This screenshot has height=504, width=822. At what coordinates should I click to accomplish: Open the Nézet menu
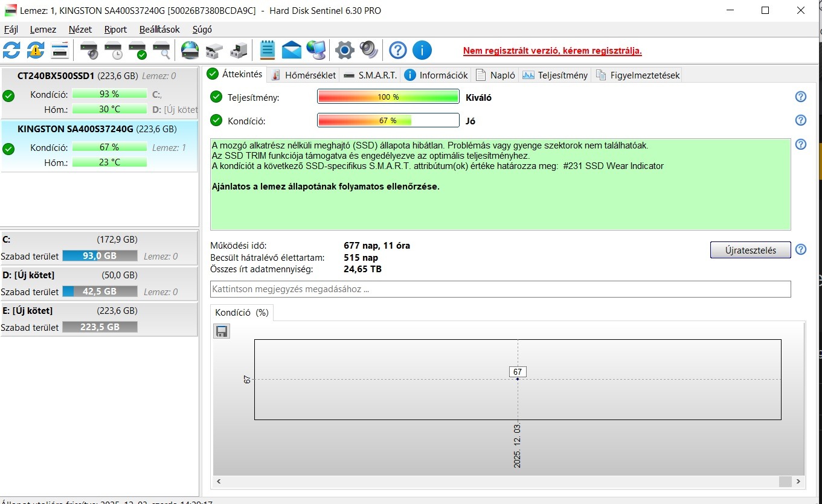pyautogui.click(x=80, y=29)
